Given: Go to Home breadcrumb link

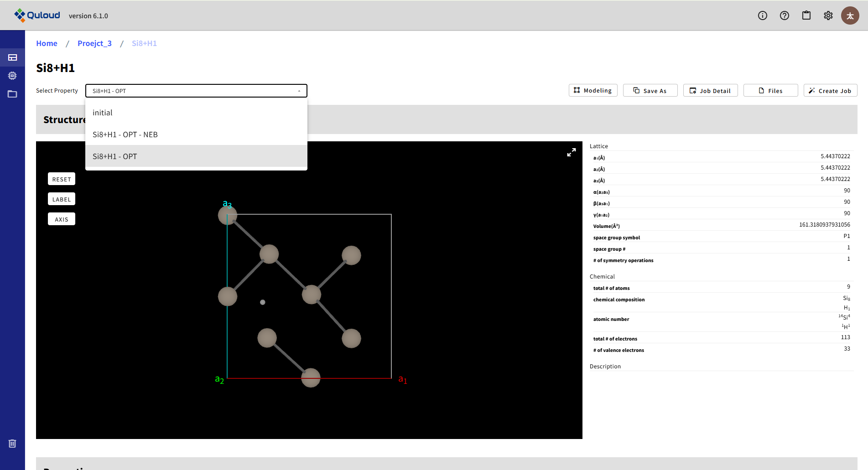Looking at the screenshot, I should [x=47, y=43].
